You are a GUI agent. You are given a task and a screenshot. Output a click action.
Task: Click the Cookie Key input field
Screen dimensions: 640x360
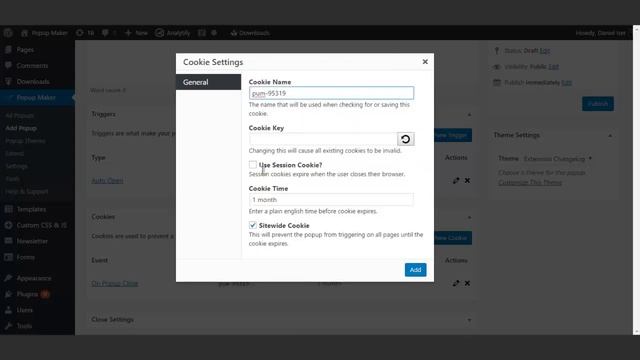click(323, 139)
